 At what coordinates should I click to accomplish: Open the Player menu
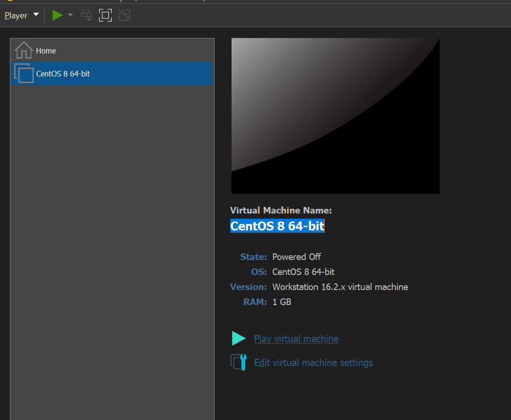(x=22, y=15)
